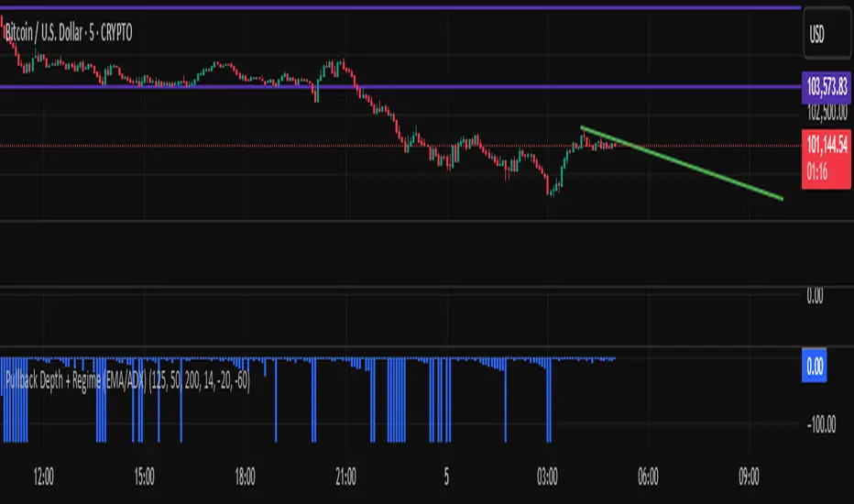The width and height of the screenshot is (854, 504).
Task: Click the current price label 101,144.54
Action: click(827, 146)
